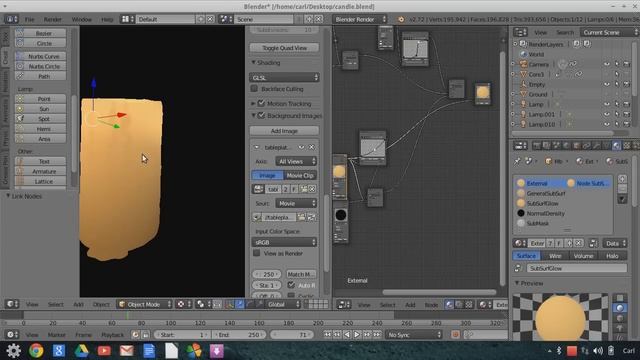Expand the RenderLayers tree item
Screen dimensions: 640x360
pyautogui.click(x=515, y=44)
